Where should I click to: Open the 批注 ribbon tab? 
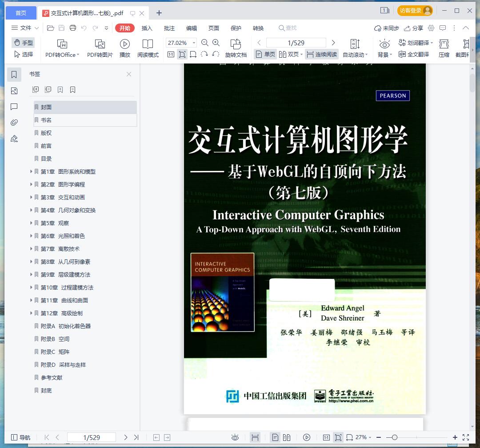[169, 28]
